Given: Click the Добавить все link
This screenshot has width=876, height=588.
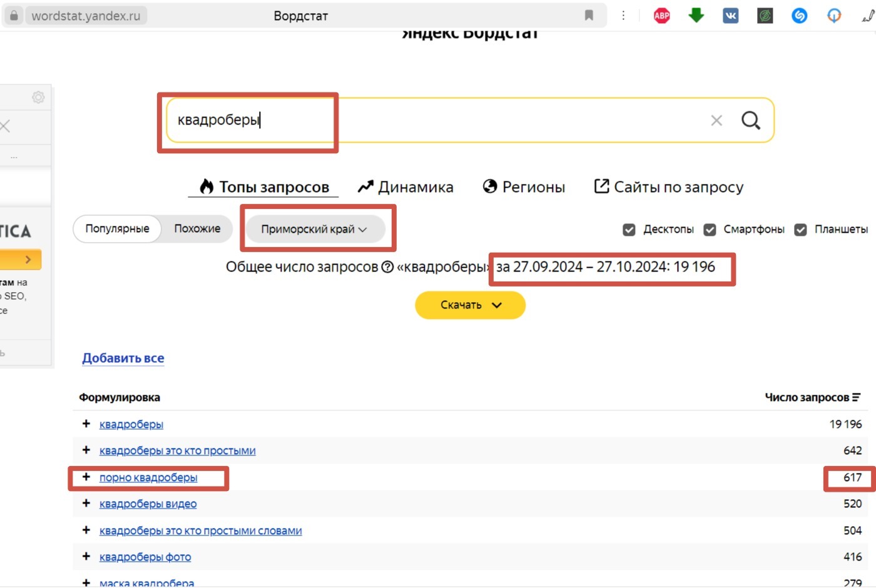Looking at the screenshot, I should pos(123,358).
